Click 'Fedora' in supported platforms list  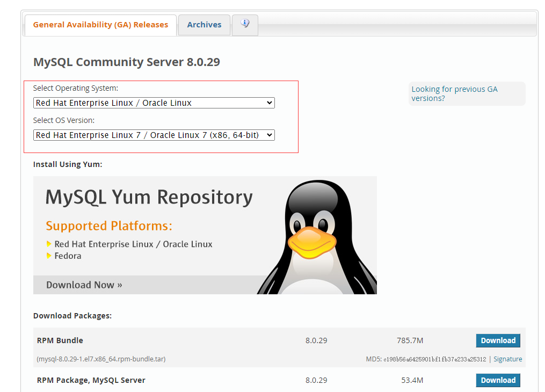[x=68, y=256]
